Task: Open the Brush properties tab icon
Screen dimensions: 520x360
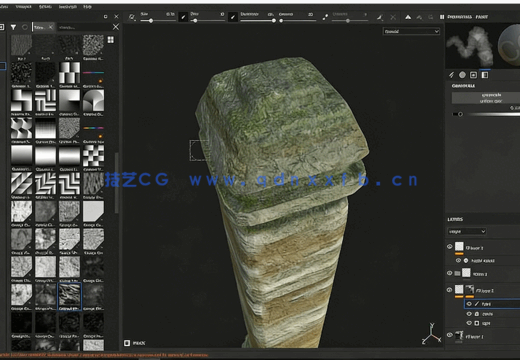Action: [451, 75]
